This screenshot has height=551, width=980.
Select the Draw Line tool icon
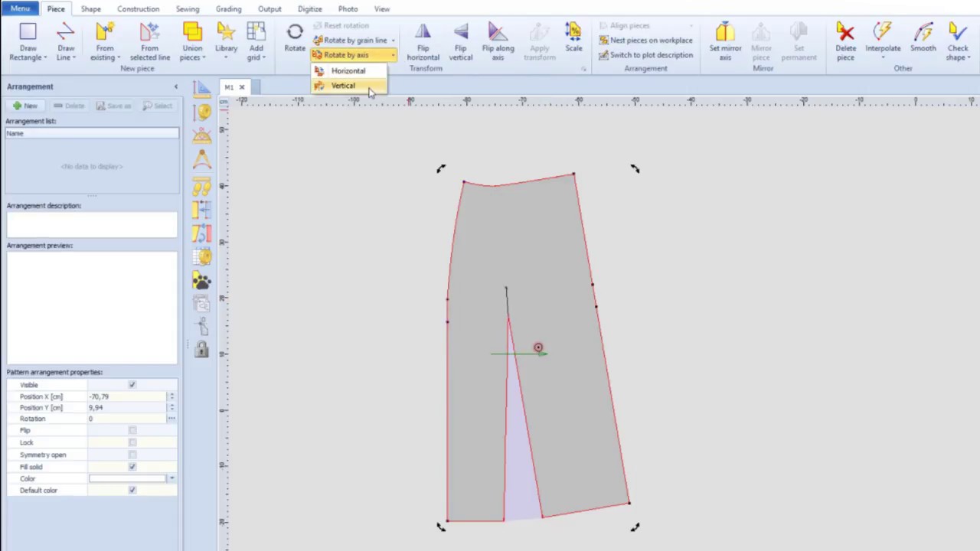click(66, 32)
